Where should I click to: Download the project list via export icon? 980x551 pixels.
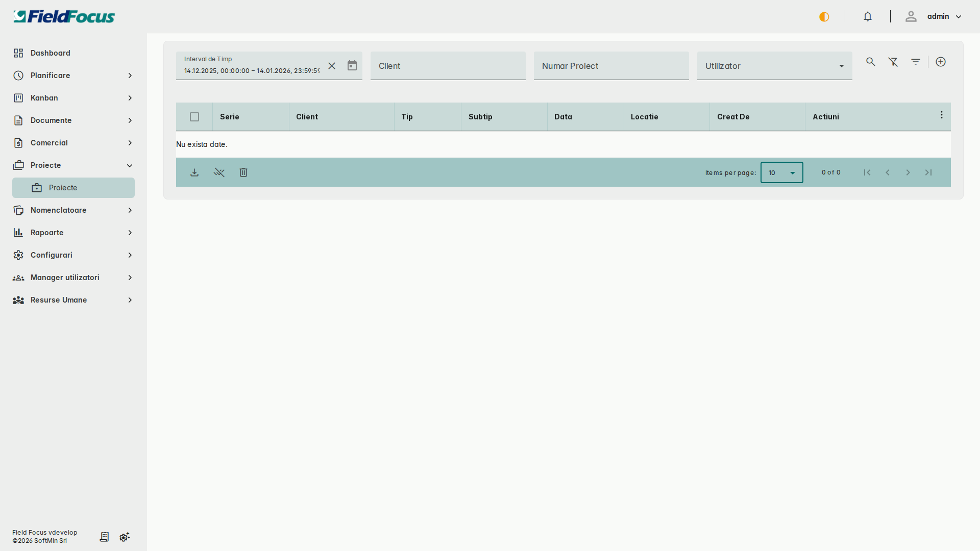[194, 172]
